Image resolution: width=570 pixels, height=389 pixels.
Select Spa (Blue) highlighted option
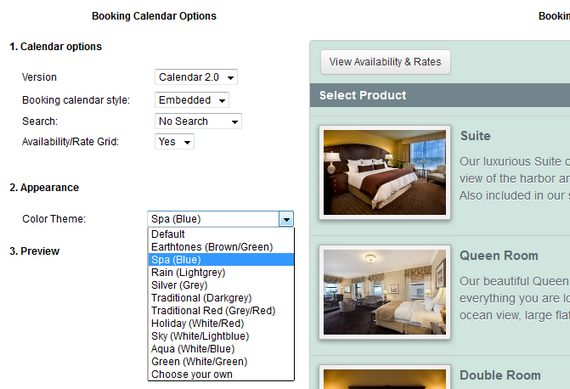(x=221, y=260)
